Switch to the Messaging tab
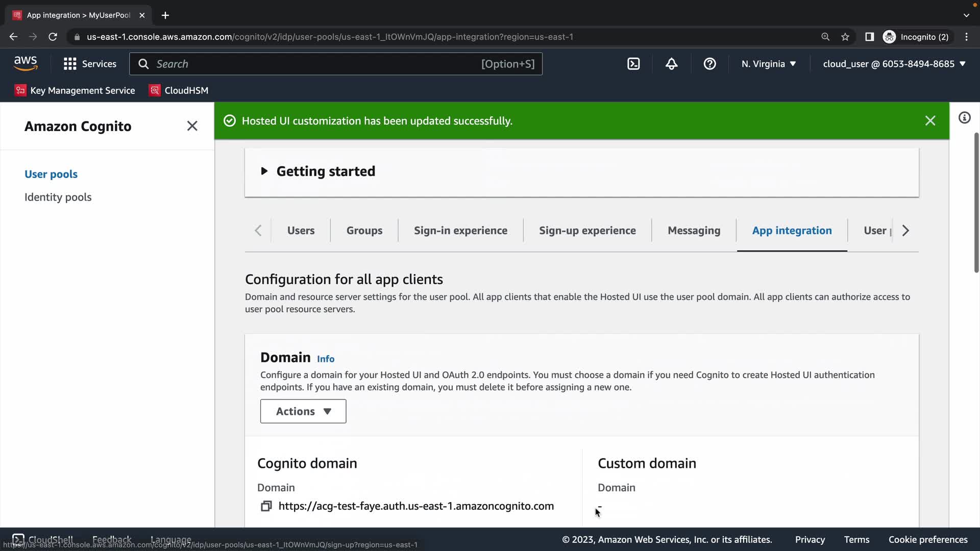This screenshot has height=551, width=980. [x=694, y=231]
